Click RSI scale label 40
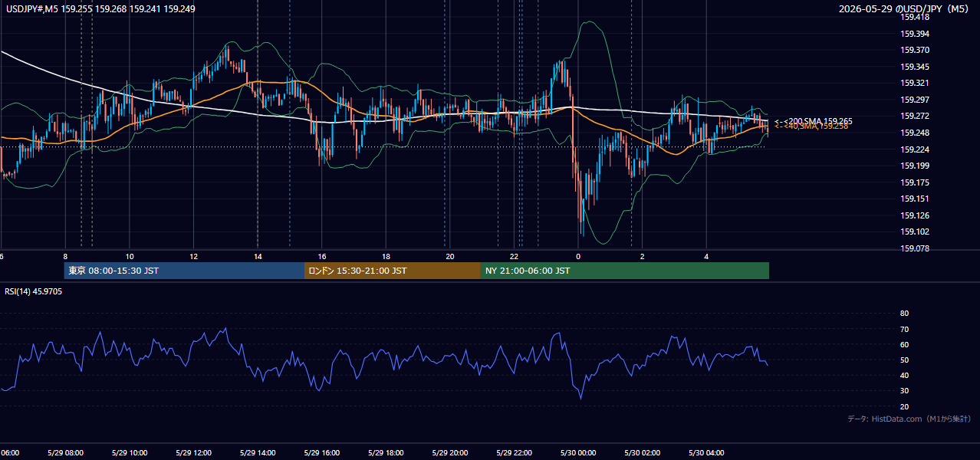This screenshot has width=980, height=460. click(x=904, y=375)
